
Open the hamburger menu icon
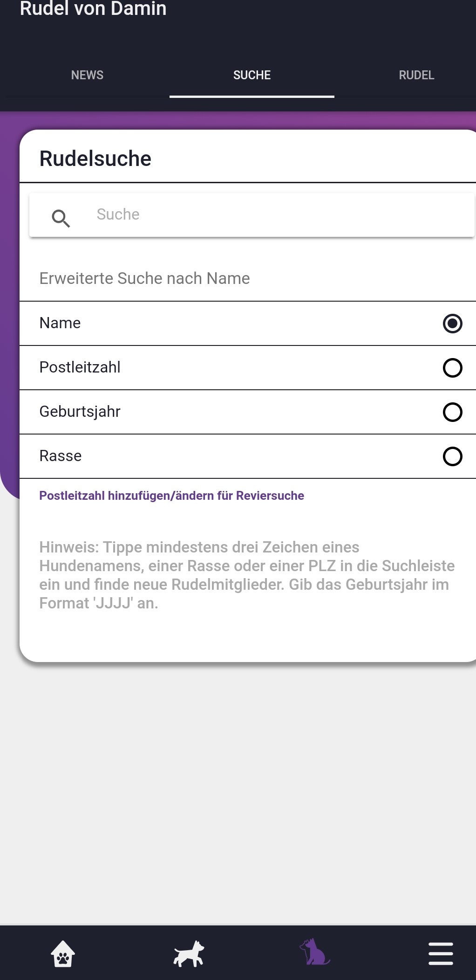[x=441, y=953]
